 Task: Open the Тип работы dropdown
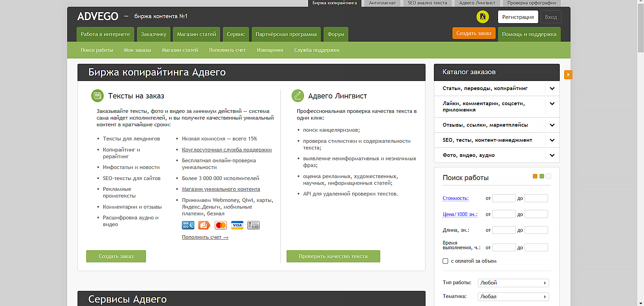pos(513,283)
